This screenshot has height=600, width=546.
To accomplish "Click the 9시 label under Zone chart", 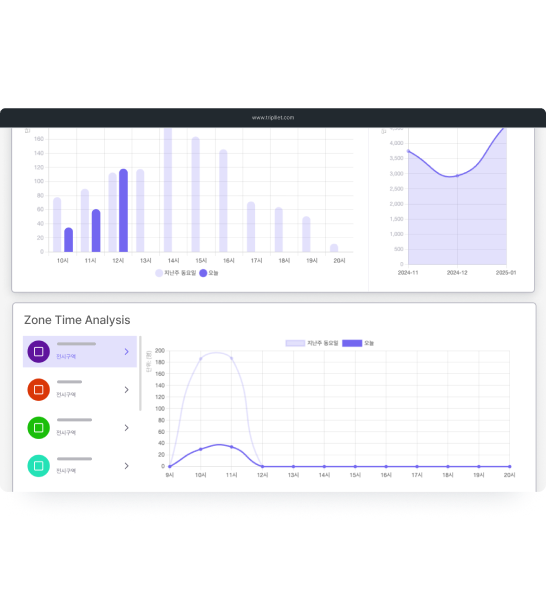I will (x=170, y=475).
